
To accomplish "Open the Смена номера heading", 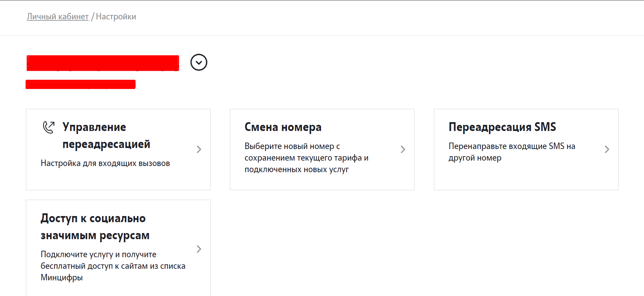I will [x=283, y=127].
